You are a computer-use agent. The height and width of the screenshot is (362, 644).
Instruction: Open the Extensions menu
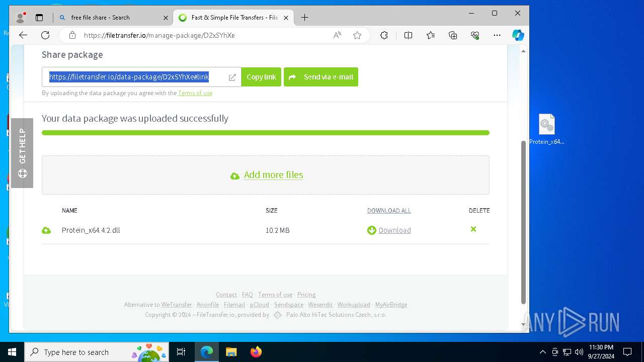(x=384, y=35)
